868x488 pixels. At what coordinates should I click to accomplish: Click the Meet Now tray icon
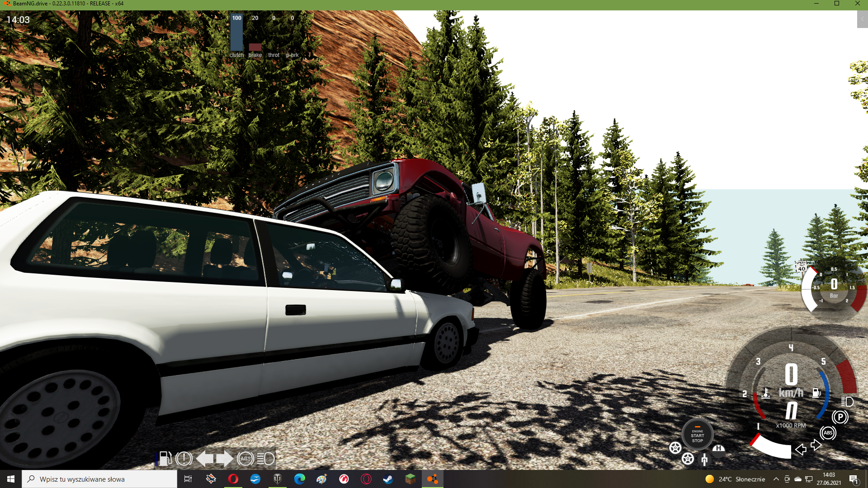click(787, 479)
